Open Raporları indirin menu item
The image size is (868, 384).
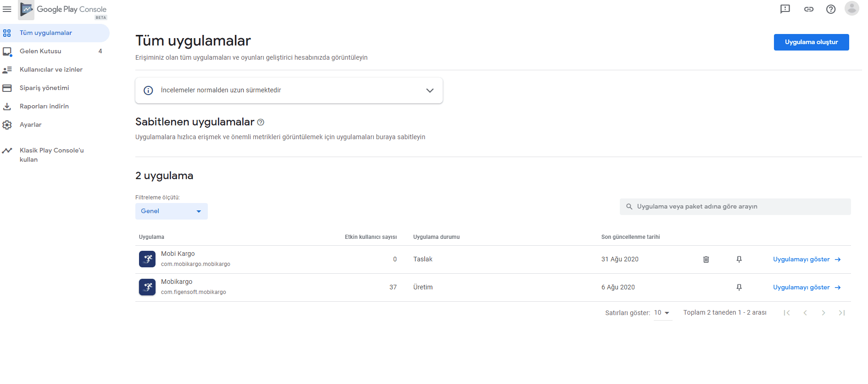tap(55, 107)
